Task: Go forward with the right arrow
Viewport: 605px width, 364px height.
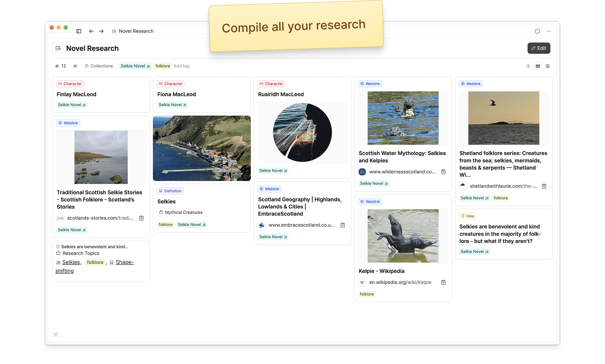Action: tap(101, 31)
